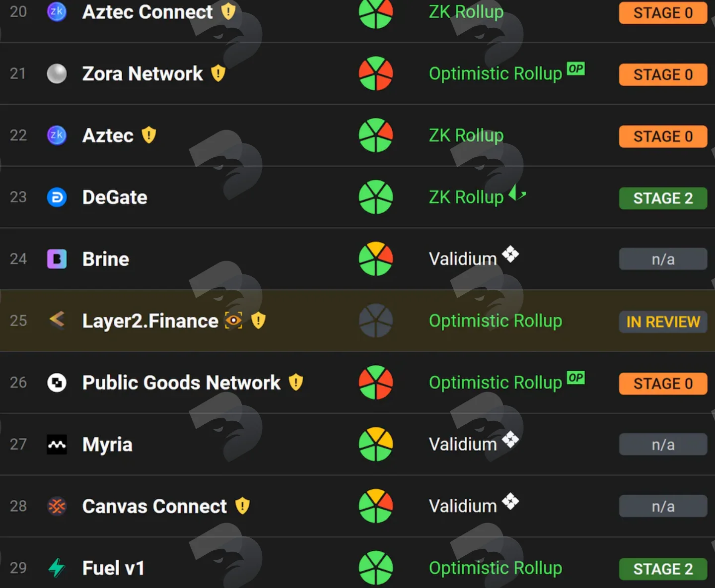
Task: Click the Fuel v1 green lightning logo
Action: pos(57,568)
